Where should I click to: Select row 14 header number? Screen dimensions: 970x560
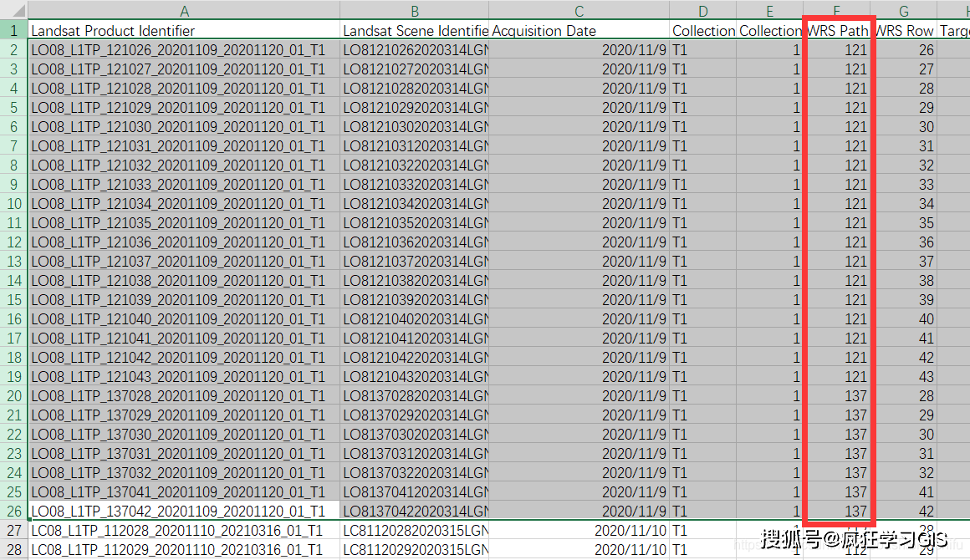pyautogui.click(x=13, y=281)
